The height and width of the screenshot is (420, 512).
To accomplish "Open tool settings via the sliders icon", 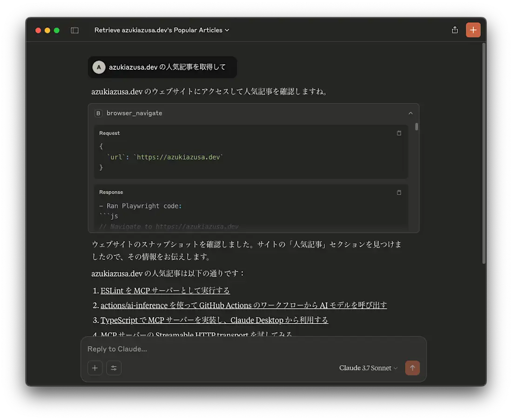I will [114, 368].
